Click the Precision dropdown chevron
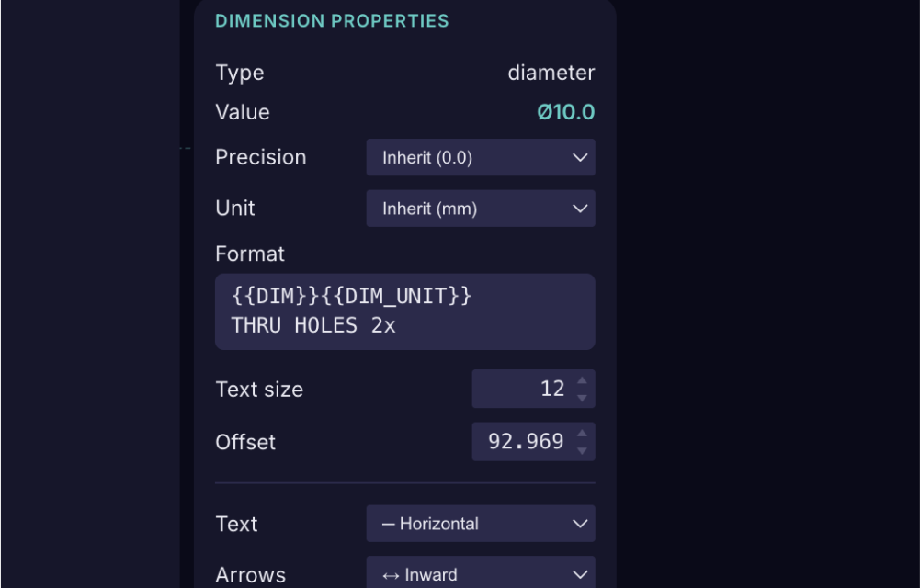 coord(580,157)
